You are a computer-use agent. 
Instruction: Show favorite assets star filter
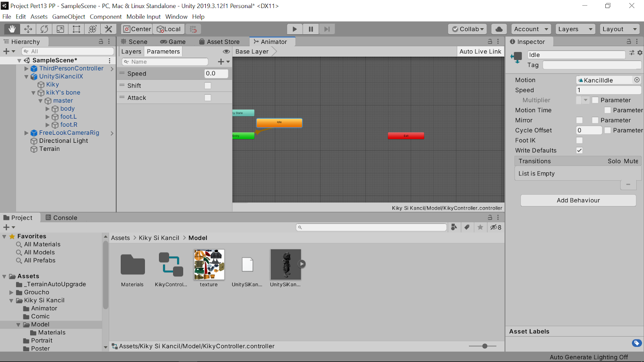(x=480, y=227)
